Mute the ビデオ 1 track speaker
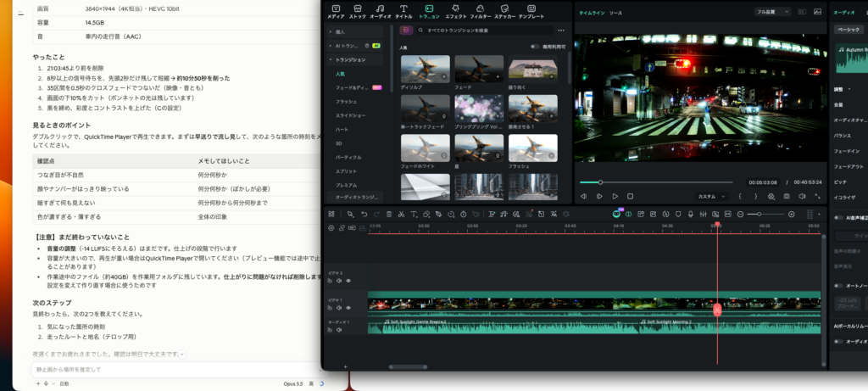This screenshot has height=391, width=868. [339, 308]
